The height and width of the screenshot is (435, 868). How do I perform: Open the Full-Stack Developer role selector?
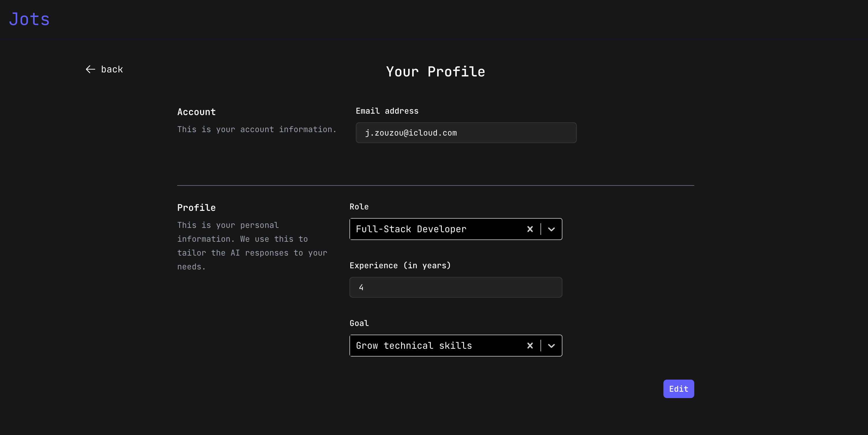click(x=435, y=229)
